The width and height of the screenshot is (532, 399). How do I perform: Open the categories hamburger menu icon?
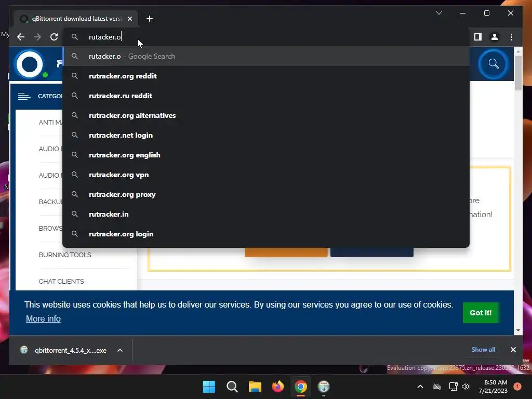[24, 96]
